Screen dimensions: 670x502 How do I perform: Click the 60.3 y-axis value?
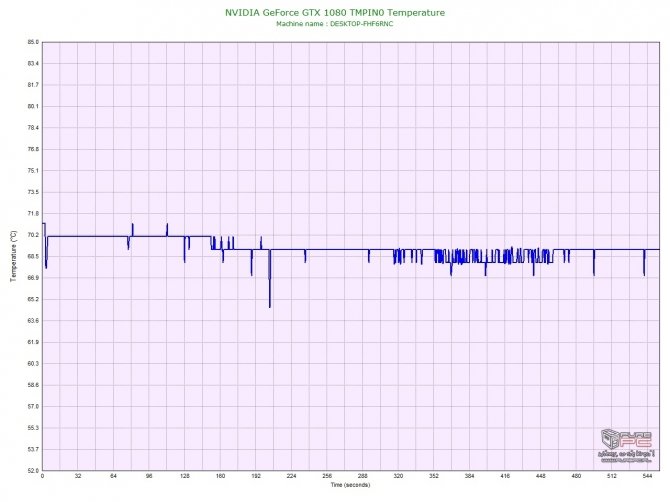pyautogui.click(x=33, y=364)
